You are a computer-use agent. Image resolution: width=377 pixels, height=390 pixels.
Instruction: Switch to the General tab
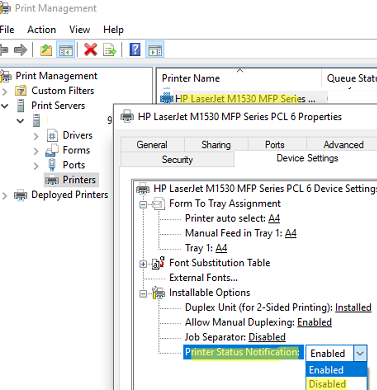pyautogui.click(x=152, y=145)
